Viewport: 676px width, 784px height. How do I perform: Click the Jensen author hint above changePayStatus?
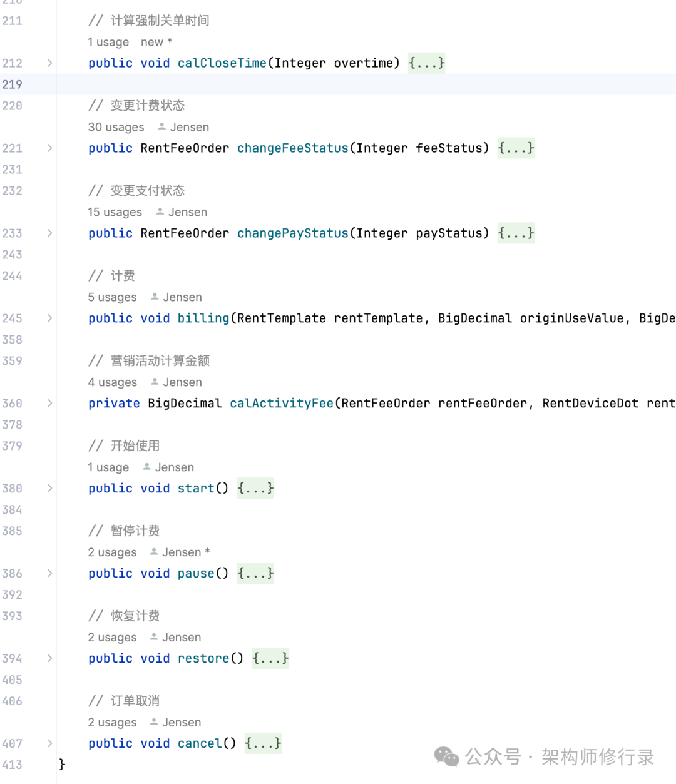[182, 212]
